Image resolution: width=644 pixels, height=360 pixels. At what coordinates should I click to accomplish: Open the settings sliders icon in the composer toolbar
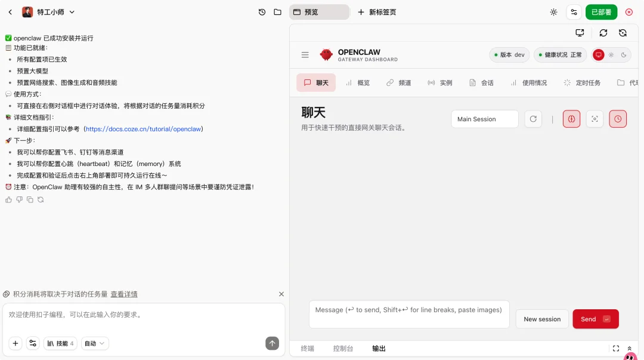[33, 343]
